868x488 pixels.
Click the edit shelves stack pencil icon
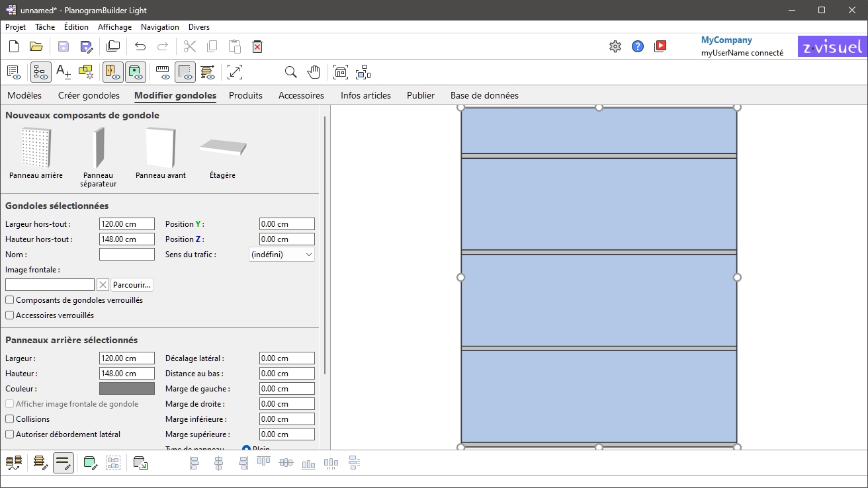click(x=41, y=463)
